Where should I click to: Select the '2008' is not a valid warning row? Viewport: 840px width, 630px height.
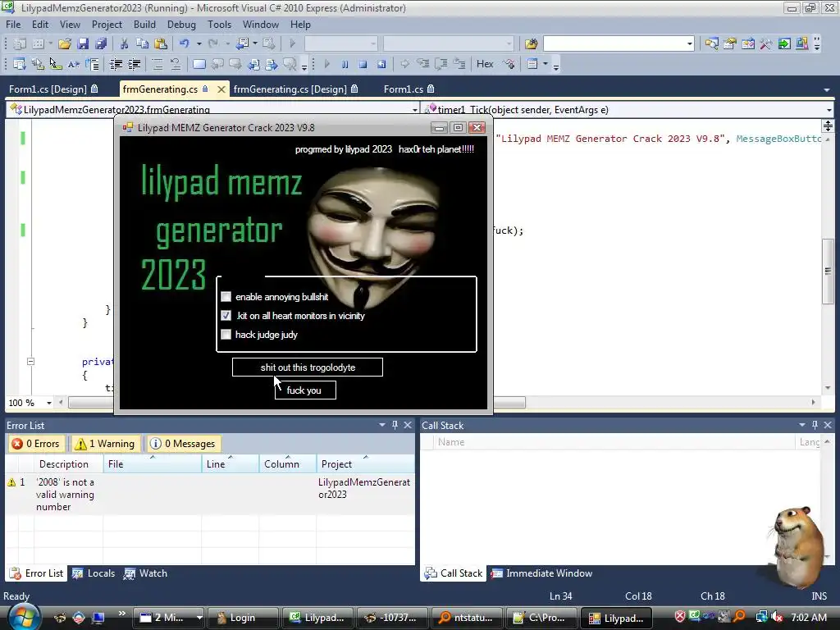(x=209, y=495)
